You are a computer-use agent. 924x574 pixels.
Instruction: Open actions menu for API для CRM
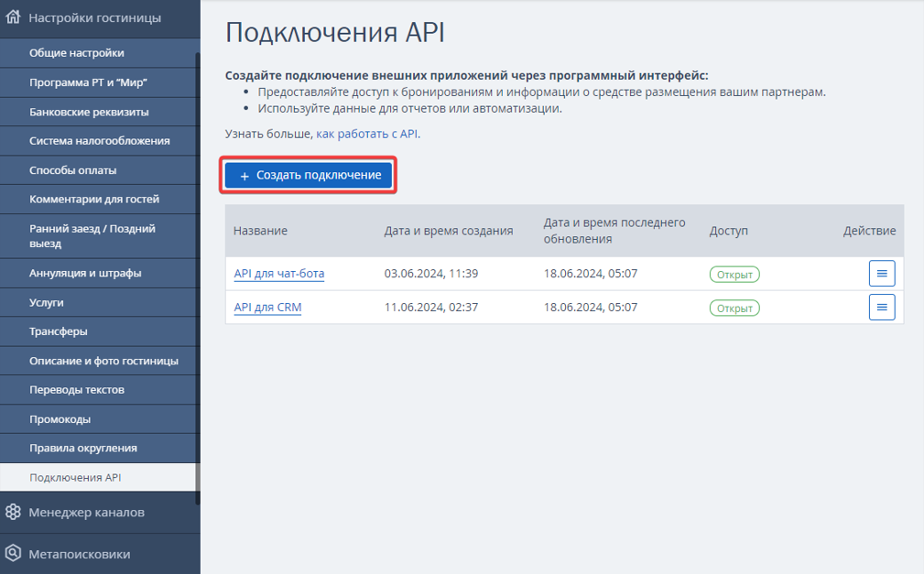point(882,307)
